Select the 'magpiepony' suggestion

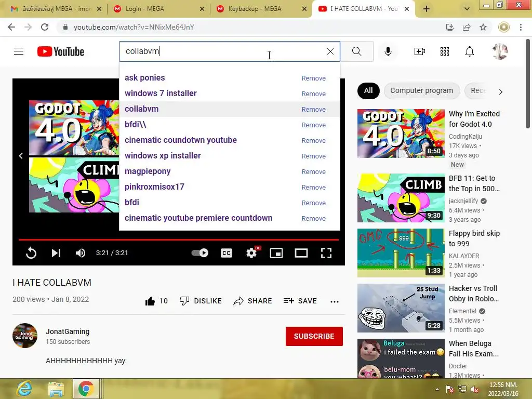[x=148, y=171]
